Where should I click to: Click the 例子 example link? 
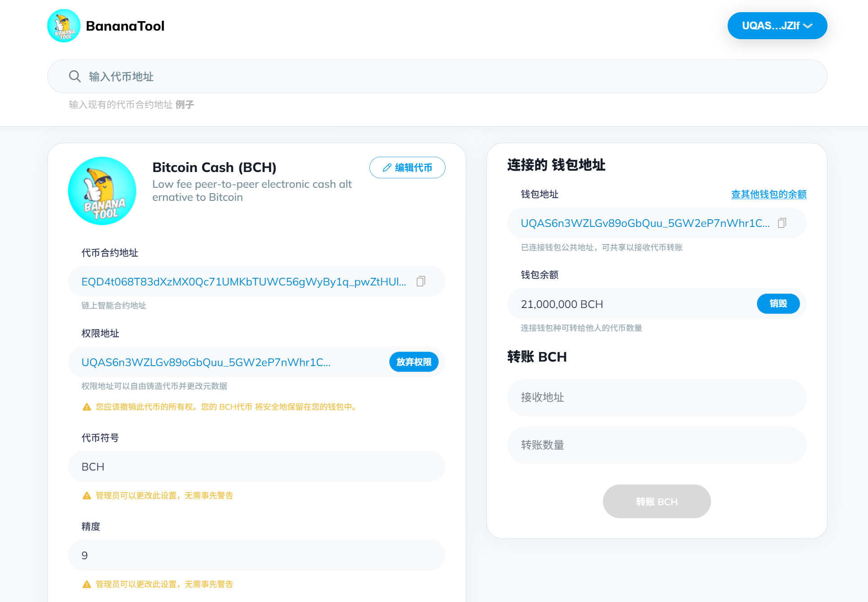[x=184, y=105]
